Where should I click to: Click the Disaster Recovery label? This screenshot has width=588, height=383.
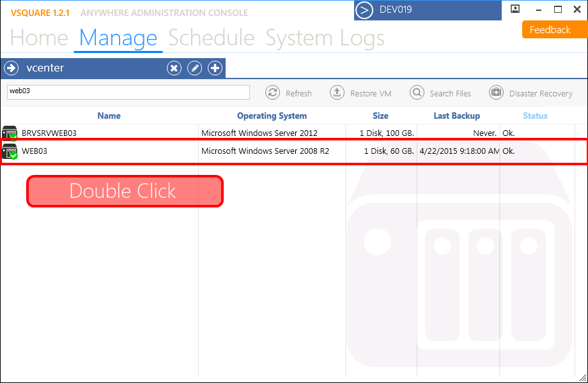click(x=541, y=94)
